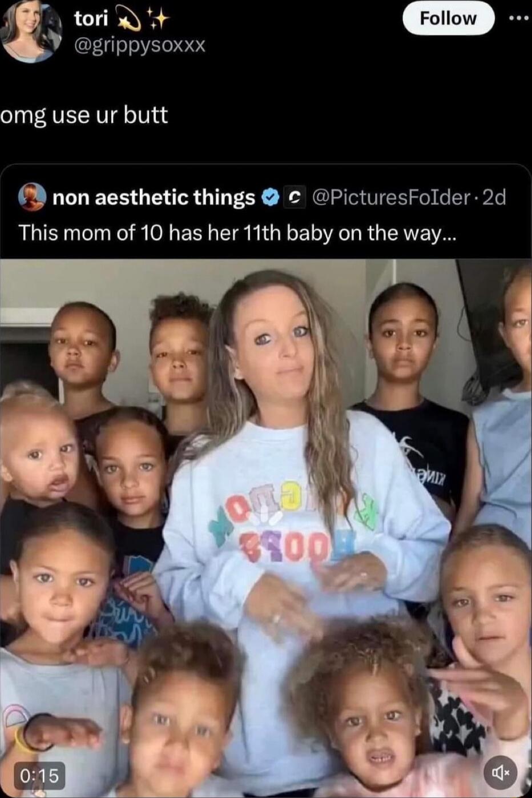This screenshot has width=532, height=798.
Task: Open the non aesthetic things avatar
Action: pos(33,198)
